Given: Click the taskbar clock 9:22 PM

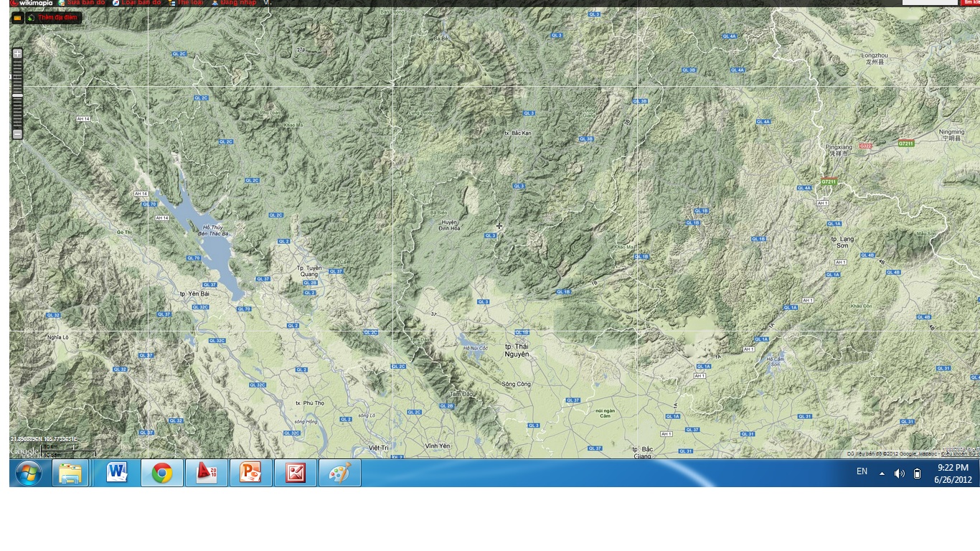Looking at the screenshot, I should point(953,474).
